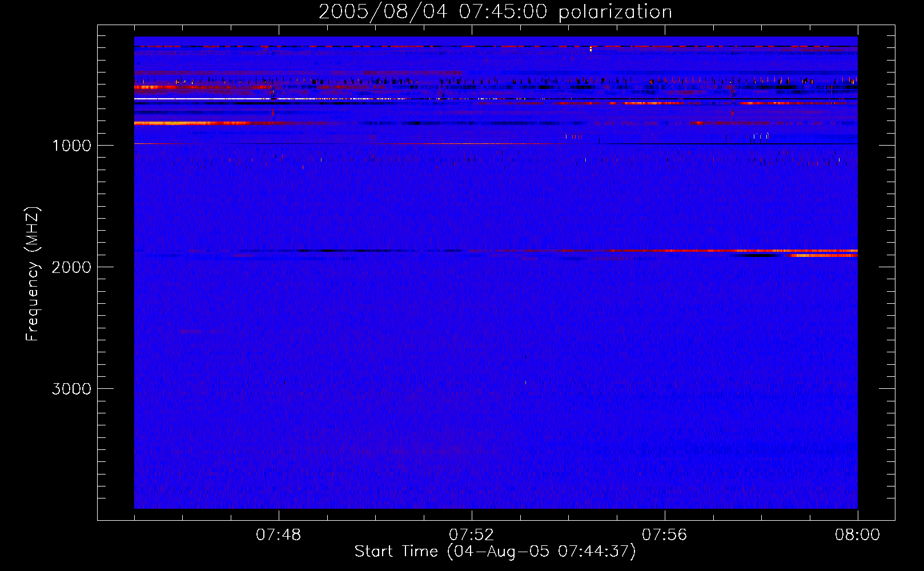The image size is (924, 571).
Task: Click the 'Frequency (MHZ)' axis label
Action: pyautogui.click(x=33, y=274)
